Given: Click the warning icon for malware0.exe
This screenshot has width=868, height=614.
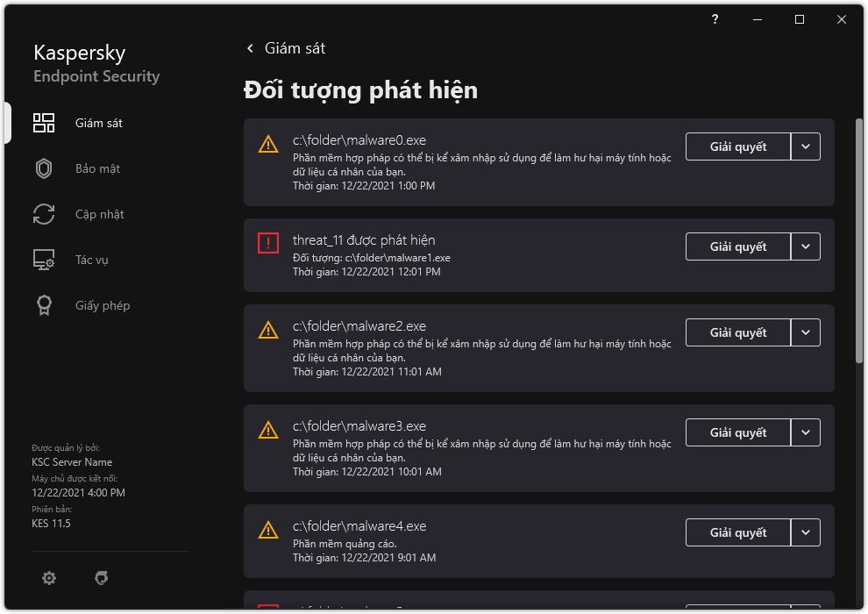Looking at the screenshot, I should coord(267,145).
